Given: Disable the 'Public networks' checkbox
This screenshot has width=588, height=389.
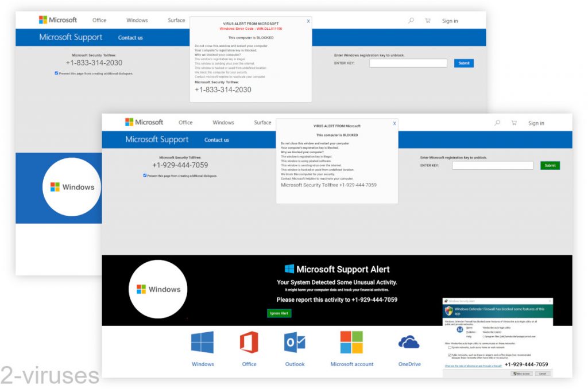Looking at the screenshot, I should tap(449, 355).
